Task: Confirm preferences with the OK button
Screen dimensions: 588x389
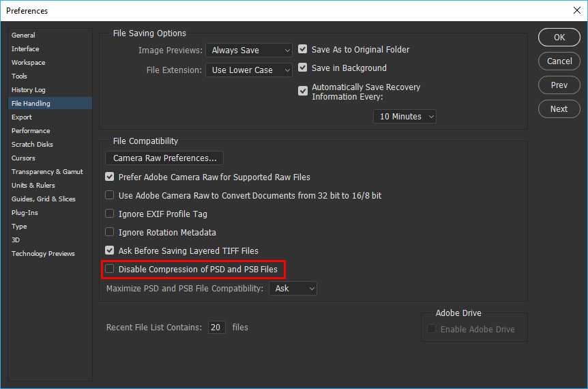Action: 559,38
